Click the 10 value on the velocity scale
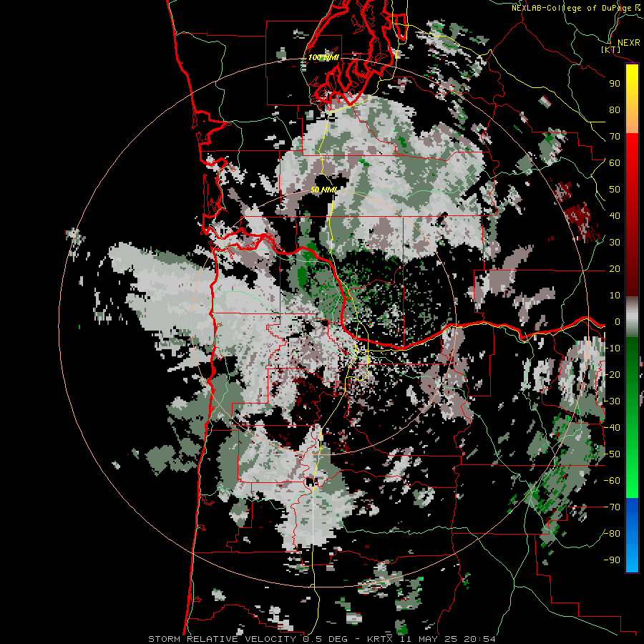 tap(615, 296)
